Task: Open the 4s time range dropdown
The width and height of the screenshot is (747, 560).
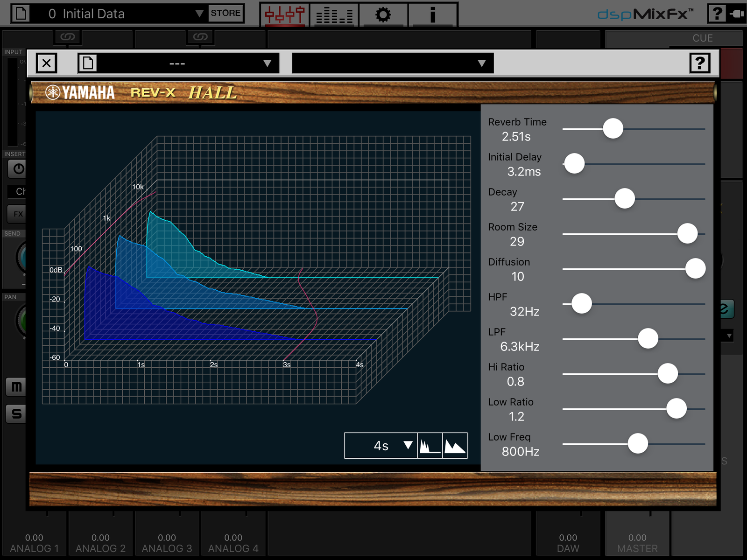Action: (x=381, y=446)
